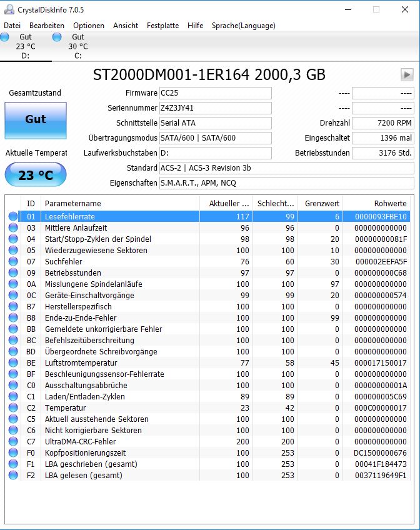Screen dimensions: 420x530
Task: Click the Grenzwert column header
Action: 321,204
